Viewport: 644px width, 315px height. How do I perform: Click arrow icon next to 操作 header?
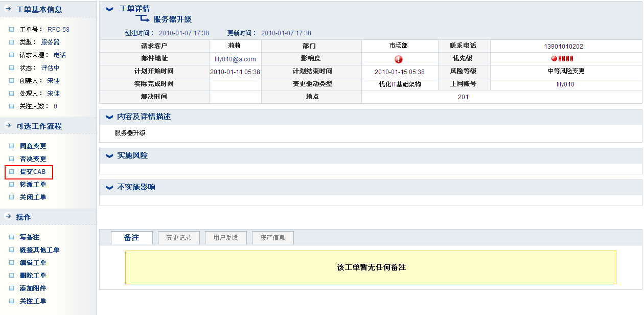pos(8,217)
